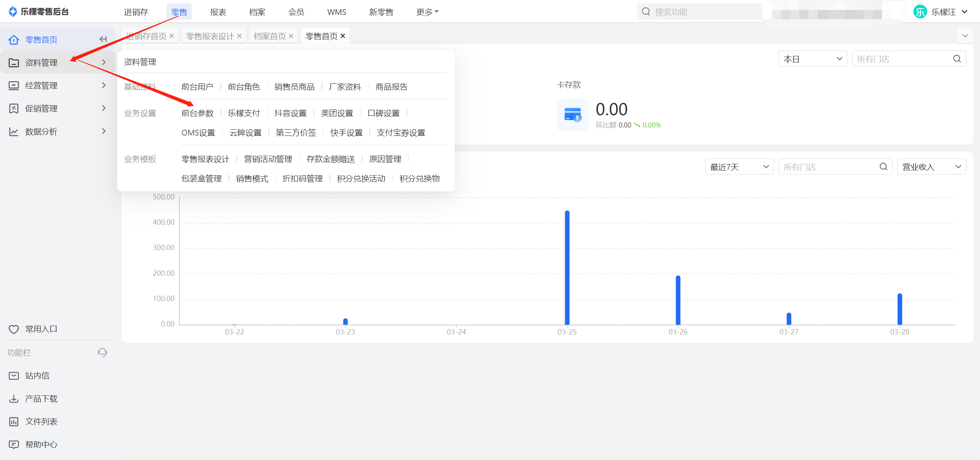Open the WMS top menu

(x=336, y=12)
